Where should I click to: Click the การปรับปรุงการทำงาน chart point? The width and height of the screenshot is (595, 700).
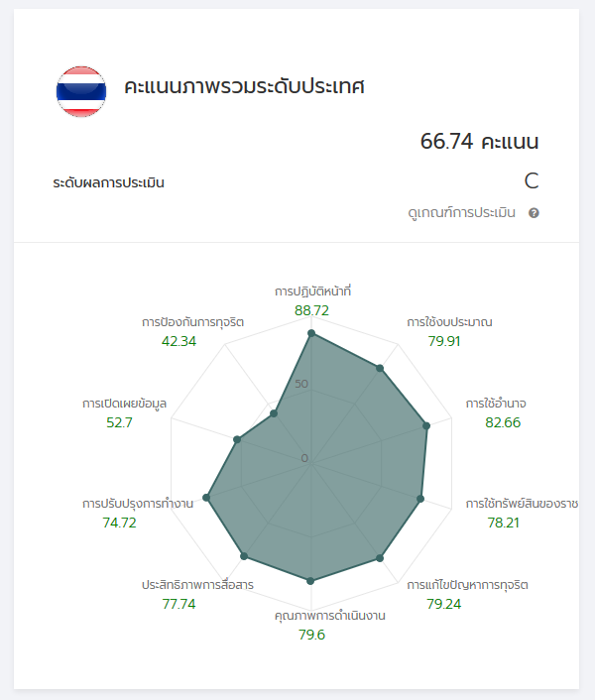206,498
